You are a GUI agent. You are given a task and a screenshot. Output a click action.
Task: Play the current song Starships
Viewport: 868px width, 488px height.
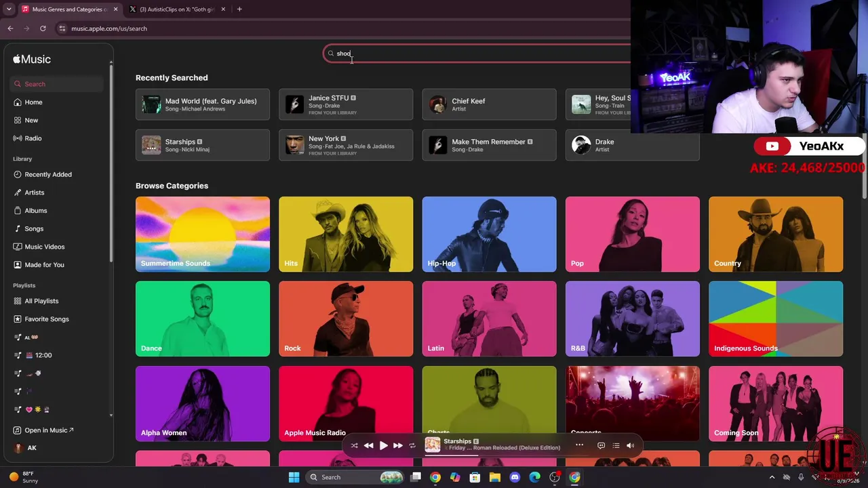(x=383, y=445)
